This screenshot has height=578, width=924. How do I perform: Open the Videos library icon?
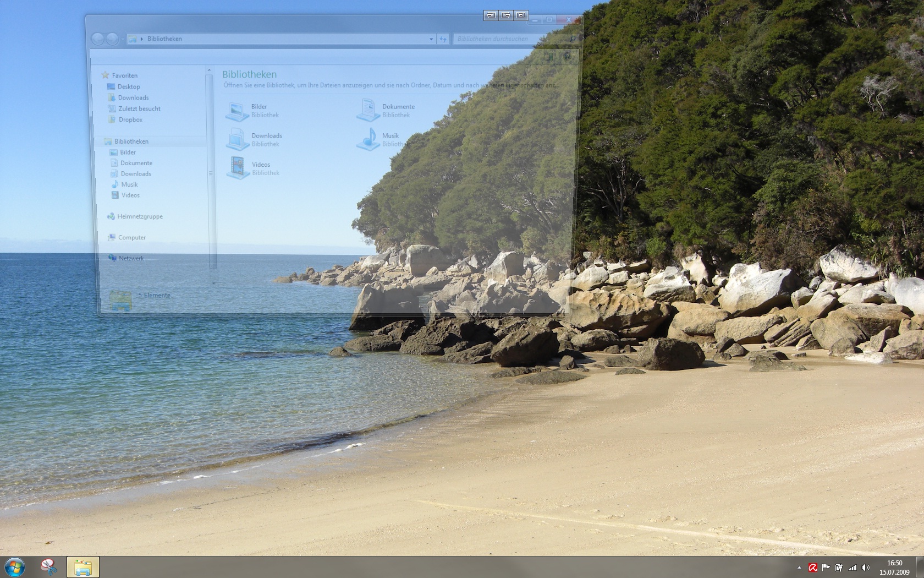click(238, 168)
